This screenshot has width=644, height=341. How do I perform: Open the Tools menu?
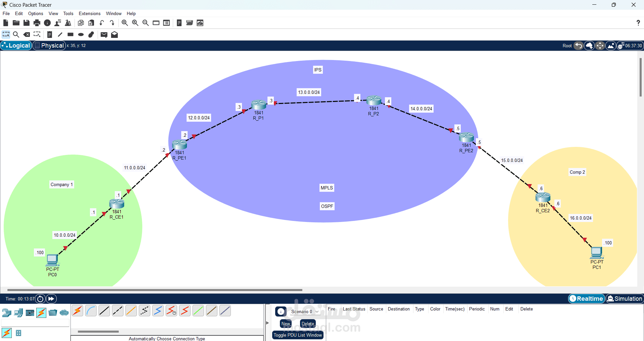point(68,13)
